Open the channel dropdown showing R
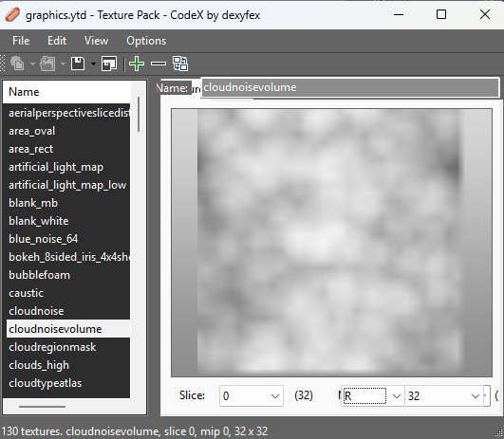The image size is (504, 439). [x=372, y=395]
